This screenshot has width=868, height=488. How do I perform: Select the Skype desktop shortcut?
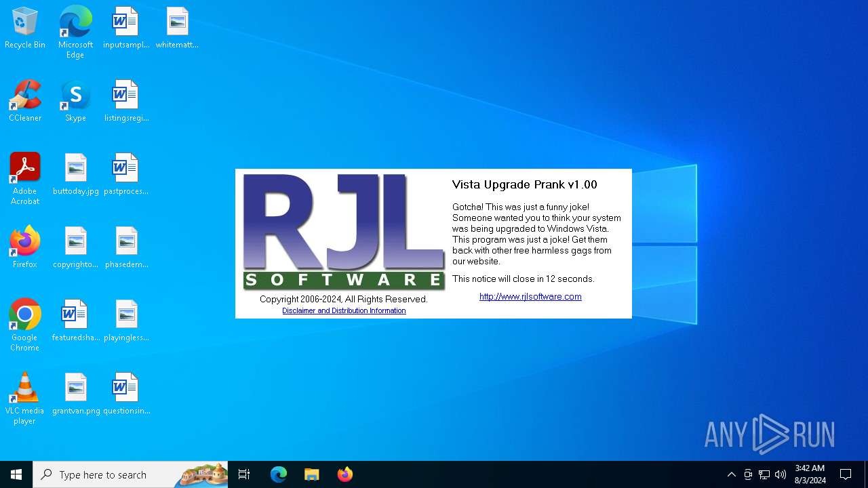tap(75, 102)
